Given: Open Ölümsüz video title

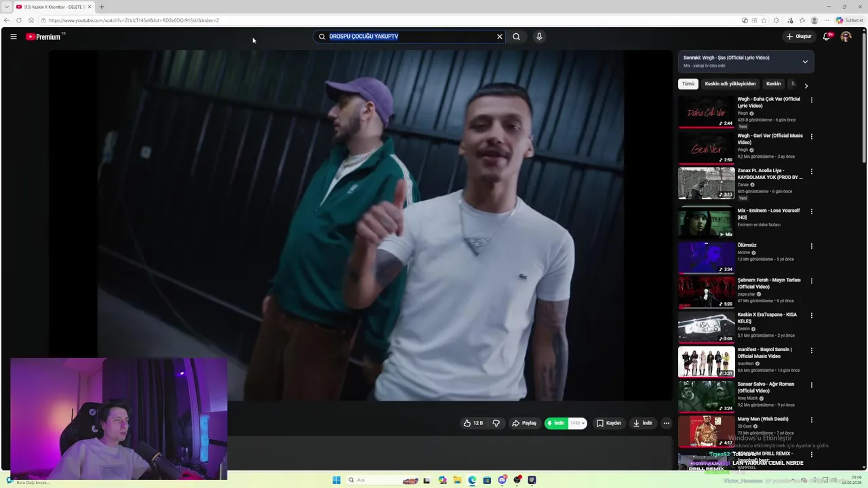Looking at the screenshot, I should tap(747, 245).
